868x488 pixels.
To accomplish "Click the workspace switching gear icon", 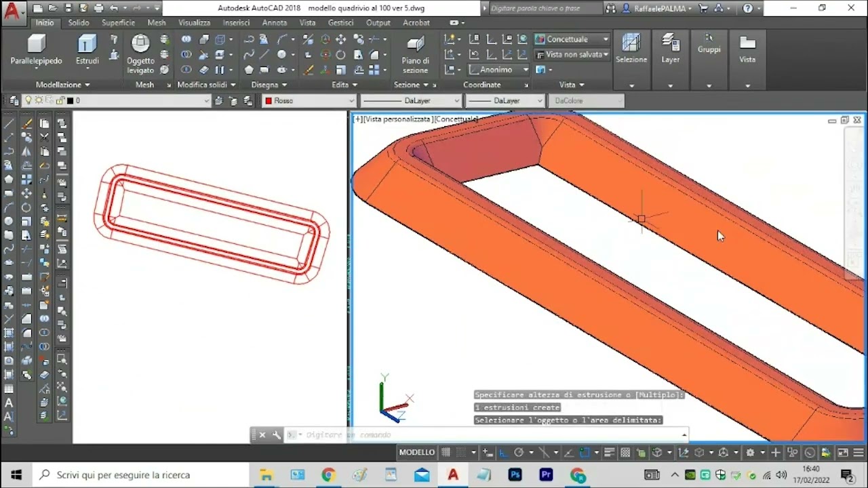I will [x=750, y=453].
